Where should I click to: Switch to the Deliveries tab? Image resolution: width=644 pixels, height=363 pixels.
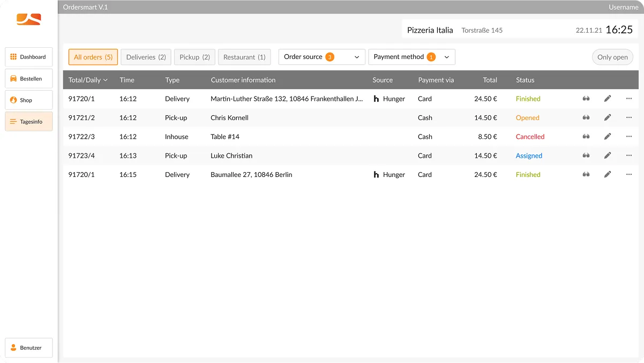click(146, 57)
